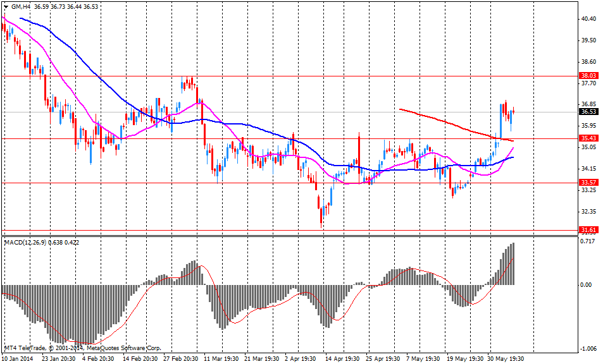
Task: Click the MetaQuotes Software Corp. copyright text
Action: coord(123,348)
